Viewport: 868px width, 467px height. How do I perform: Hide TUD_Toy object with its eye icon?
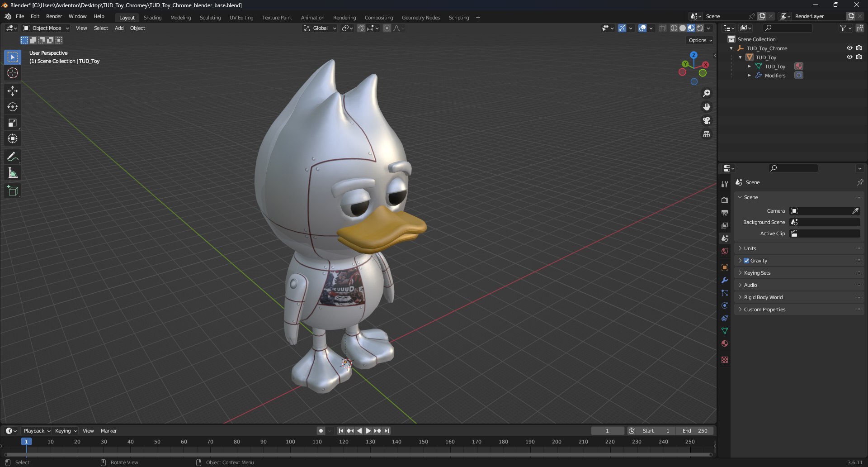[849, 57]
